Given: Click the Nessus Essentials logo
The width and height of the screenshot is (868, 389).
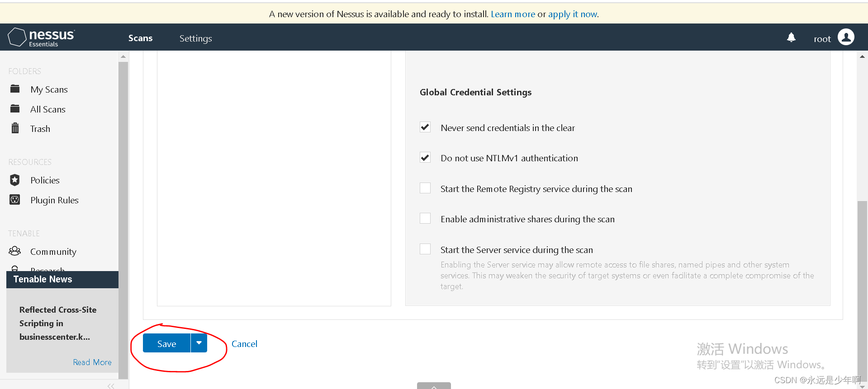Looking at the screenshot, I should [41, 37].
